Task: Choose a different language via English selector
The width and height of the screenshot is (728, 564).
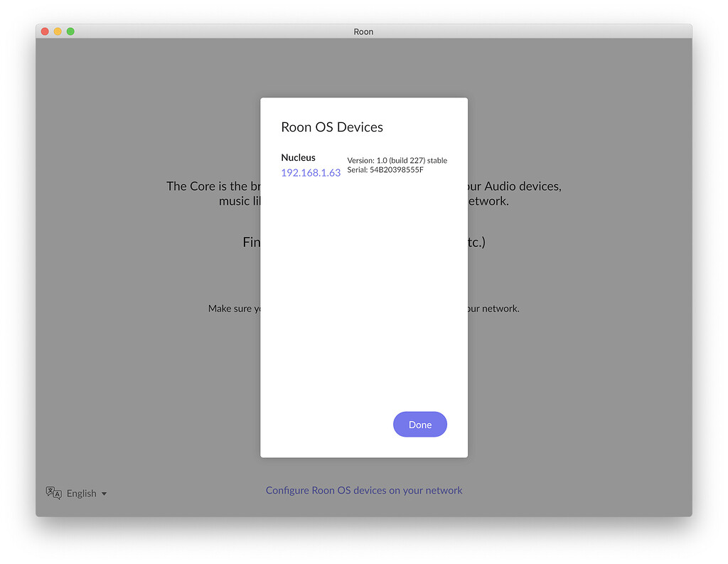Action: (x=82, y=493)
